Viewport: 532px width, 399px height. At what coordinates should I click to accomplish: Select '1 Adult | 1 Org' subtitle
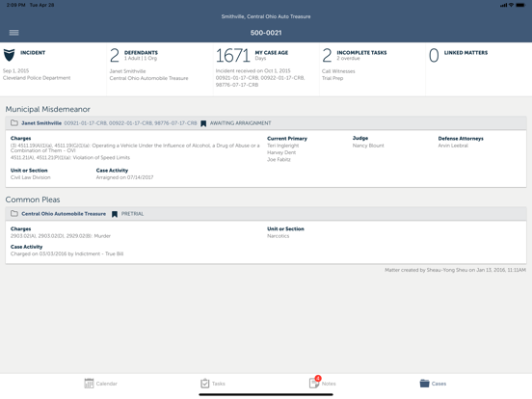141,59
